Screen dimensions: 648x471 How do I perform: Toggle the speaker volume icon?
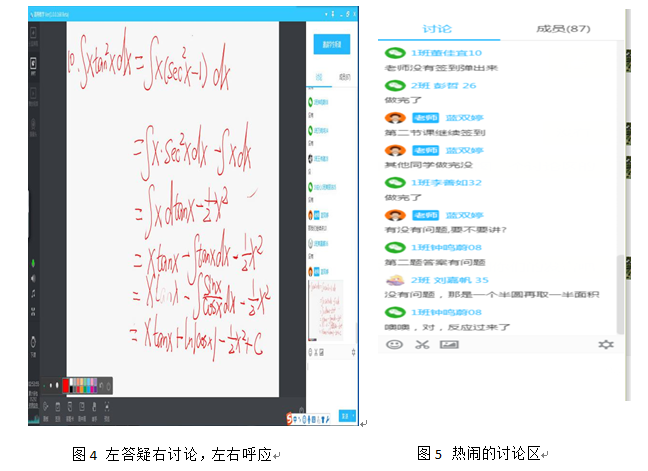(33, 278)
